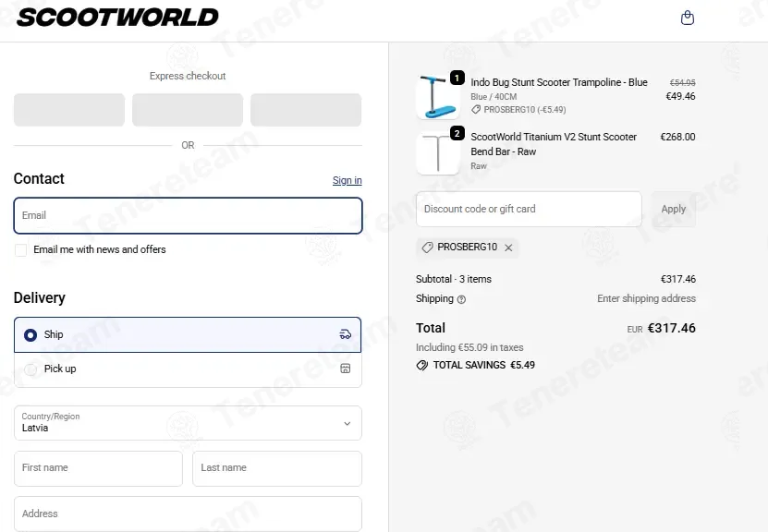Click the struck-through €54.95 price

pos(682,83)
